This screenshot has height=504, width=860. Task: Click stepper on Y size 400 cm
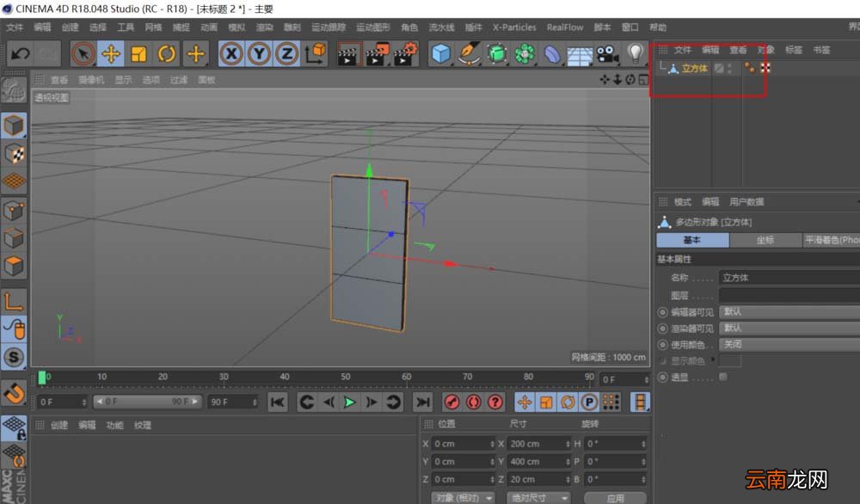[568, 462]
